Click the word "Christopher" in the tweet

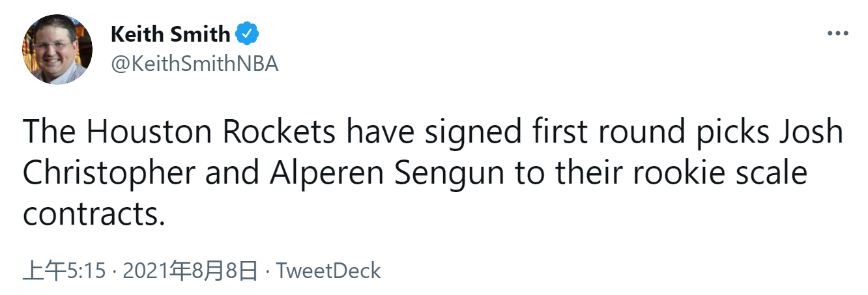pos(109,173)
